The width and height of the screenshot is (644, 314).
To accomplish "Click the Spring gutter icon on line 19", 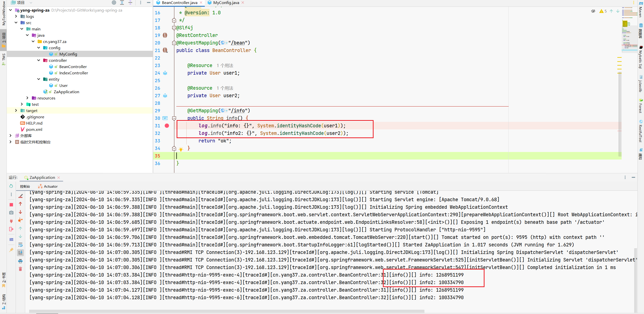I will click(x=165, y=35).
